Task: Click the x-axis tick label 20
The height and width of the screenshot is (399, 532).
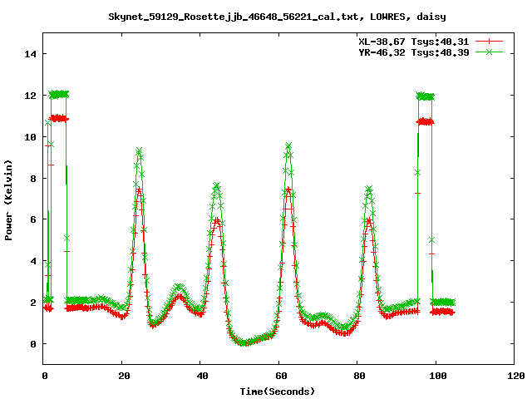Action: [x=124, y=376]
